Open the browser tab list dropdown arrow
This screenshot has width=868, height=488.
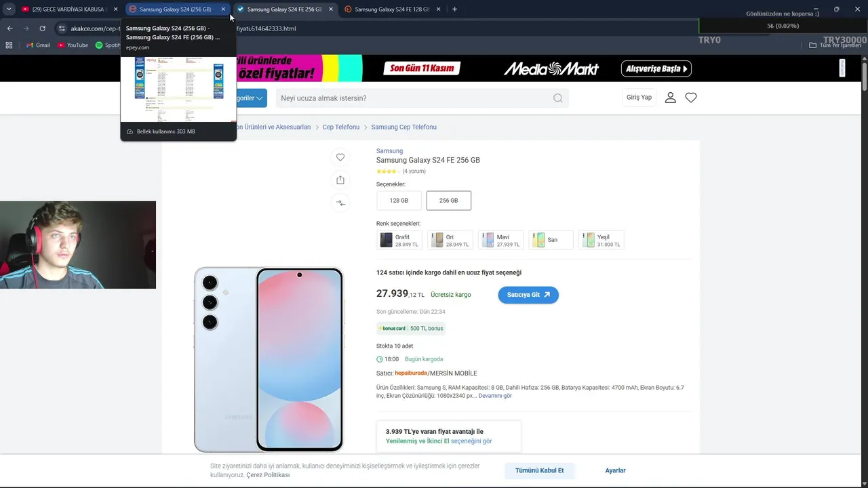tap(9, 9)
